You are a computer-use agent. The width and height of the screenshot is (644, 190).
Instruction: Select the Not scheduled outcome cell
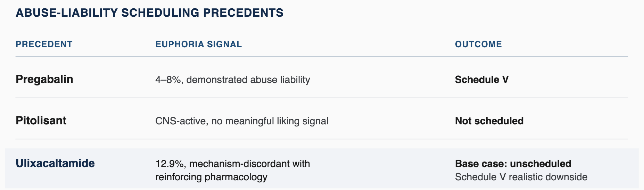(489, 121)
